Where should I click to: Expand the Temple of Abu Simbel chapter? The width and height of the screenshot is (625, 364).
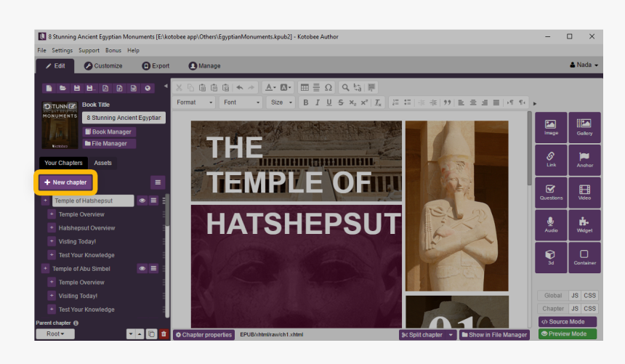(x=45, y=269)
